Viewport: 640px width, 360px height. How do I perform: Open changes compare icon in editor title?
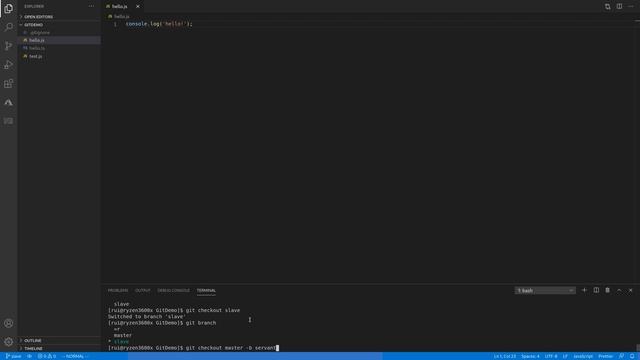[607, 7]
